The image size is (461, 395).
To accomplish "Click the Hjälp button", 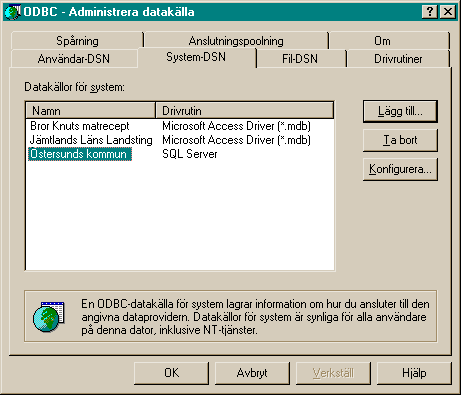I will [414, 373].
